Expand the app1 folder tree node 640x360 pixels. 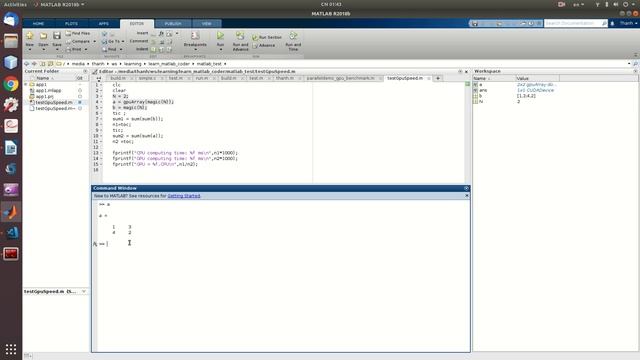point(26,84)
